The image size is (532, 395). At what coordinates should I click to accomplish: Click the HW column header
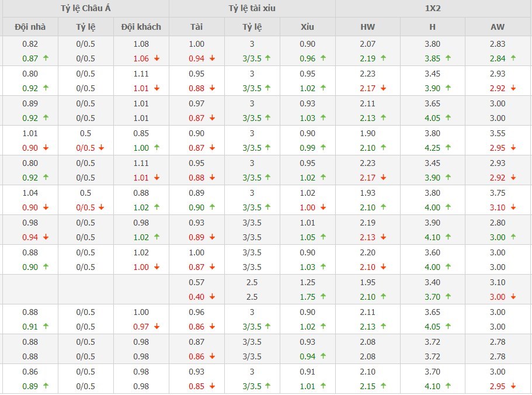coord(368,27)
